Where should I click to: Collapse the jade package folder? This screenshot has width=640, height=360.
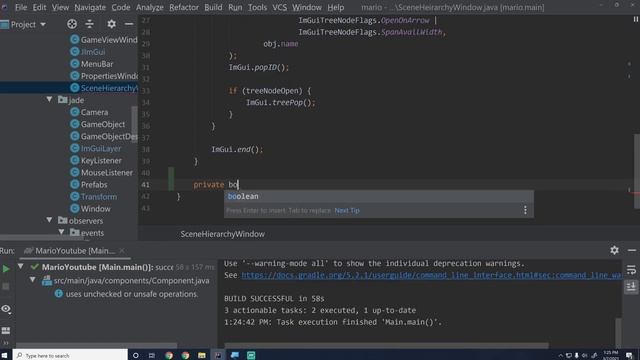(x=49, y=100)
